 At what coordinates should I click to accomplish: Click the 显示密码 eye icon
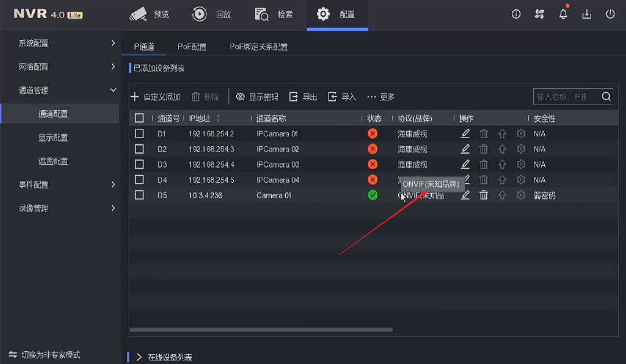point(241,97)
